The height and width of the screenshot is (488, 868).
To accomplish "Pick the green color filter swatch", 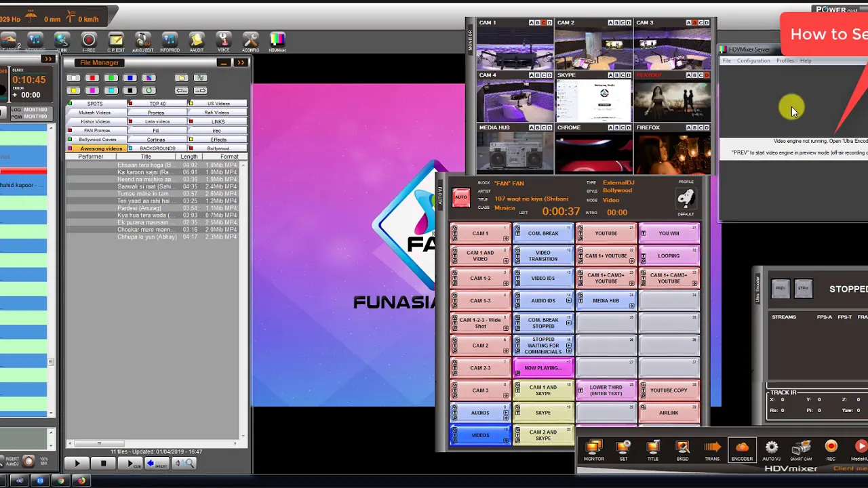I will click(111, 78).
